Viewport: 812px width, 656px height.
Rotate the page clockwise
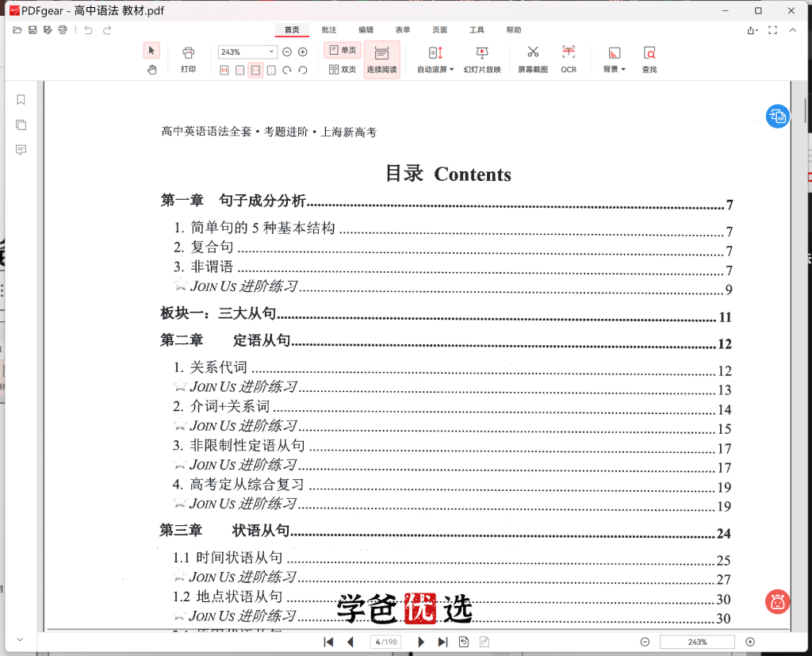tap(287, 70)
